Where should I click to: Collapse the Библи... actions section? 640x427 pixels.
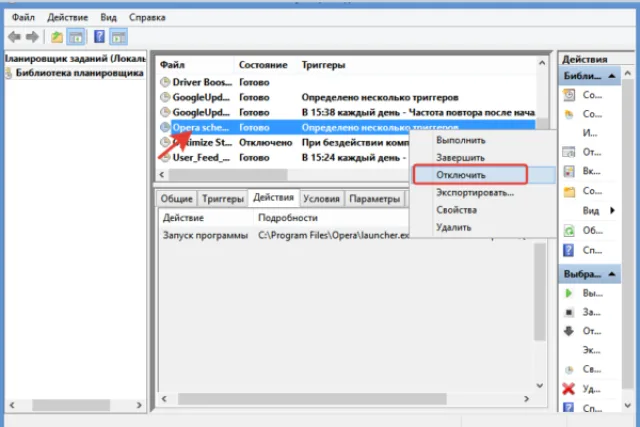pos(612,76)
